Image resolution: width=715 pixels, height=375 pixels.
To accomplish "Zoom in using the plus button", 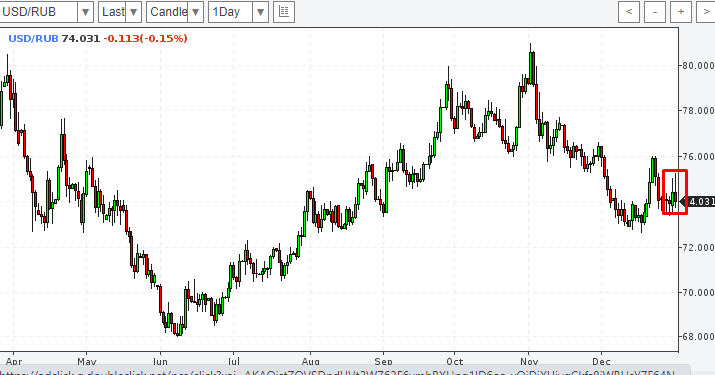I will pyautogui.click(x=681, y=12).
